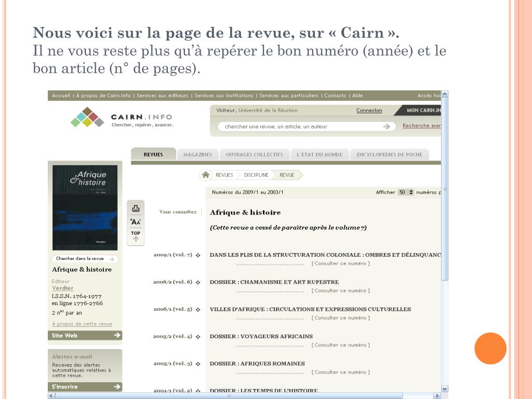
Task: Click the diamond icon beside 2006/1 (vol. 5)
Action: (198, 310)
